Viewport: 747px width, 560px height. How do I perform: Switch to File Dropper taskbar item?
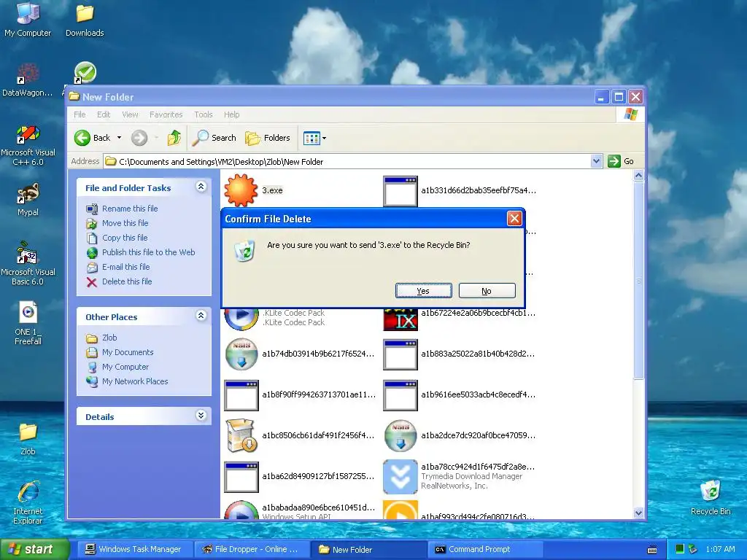click(251, 550)
